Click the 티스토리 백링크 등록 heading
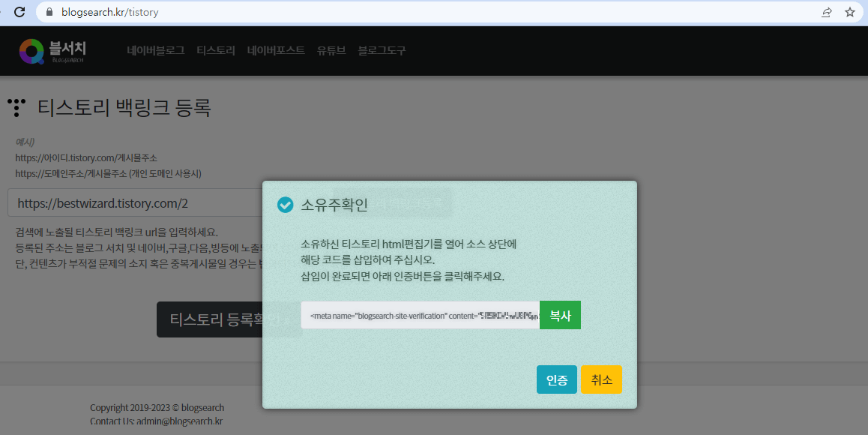This screenshot has width=868, height=435. tap(124, 107)
